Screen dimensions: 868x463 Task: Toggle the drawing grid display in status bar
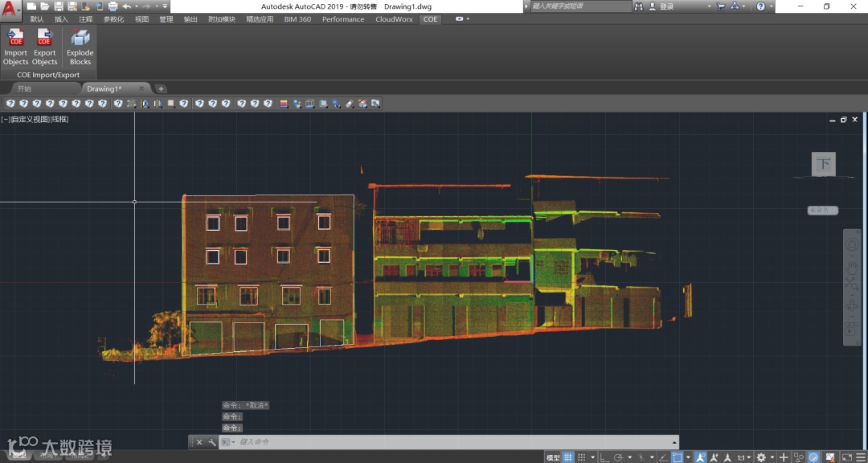568,457
